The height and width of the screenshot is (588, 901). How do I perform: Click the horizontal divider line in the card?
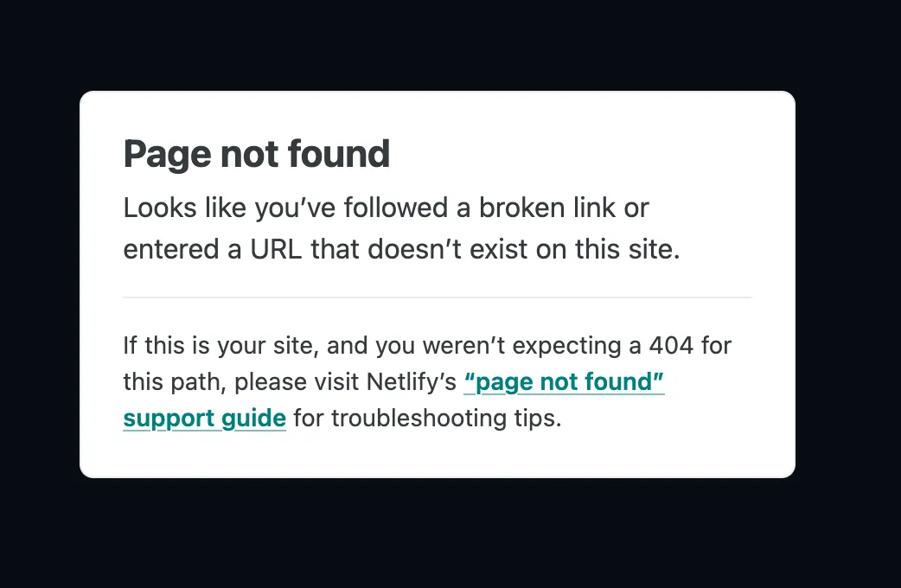(x=437, y=297)
